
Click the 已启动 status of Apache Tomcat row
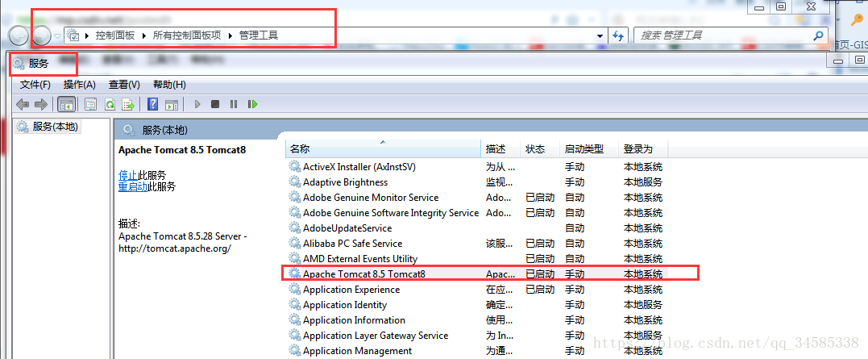tap(540, 273)
